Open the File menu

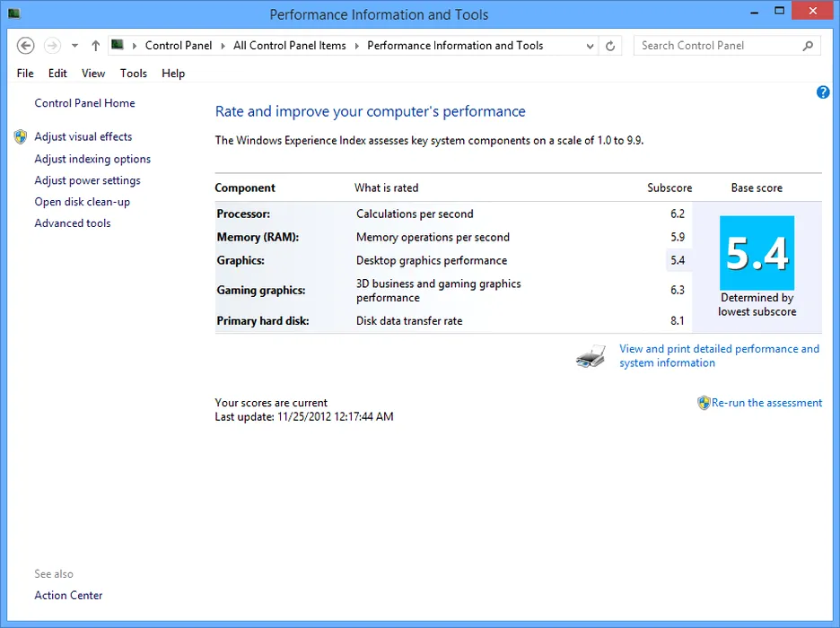[x=25, y=74]
